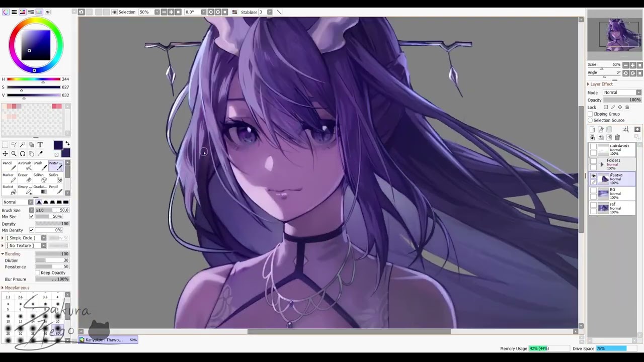
Task: Enable the Clipping Group checkbox
Action: (590, 114)
